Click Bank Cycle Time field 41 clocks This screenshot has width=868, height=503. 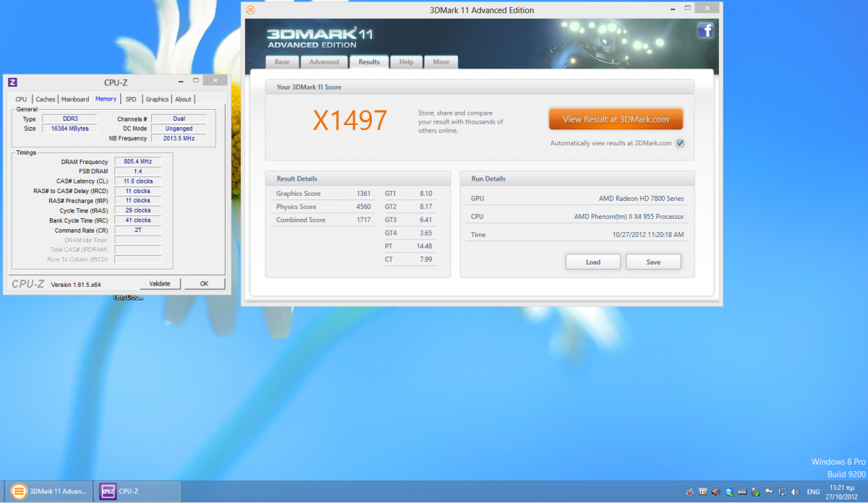tap(137, 220)
